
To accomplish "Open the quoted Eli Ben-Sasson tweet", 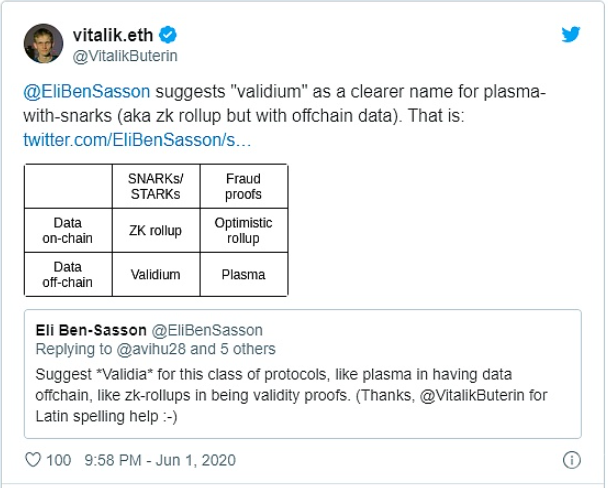I will point(302,374).
